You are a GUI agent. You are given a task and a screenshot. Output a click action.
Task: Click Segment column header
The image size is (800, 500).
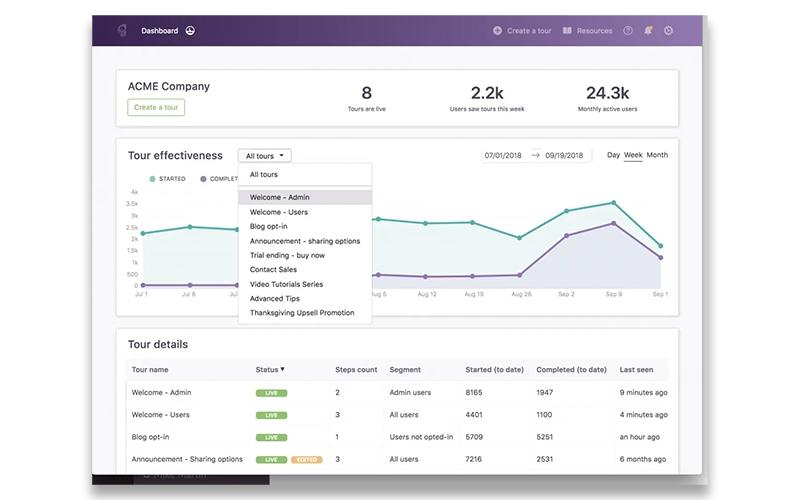pos(405,369)
